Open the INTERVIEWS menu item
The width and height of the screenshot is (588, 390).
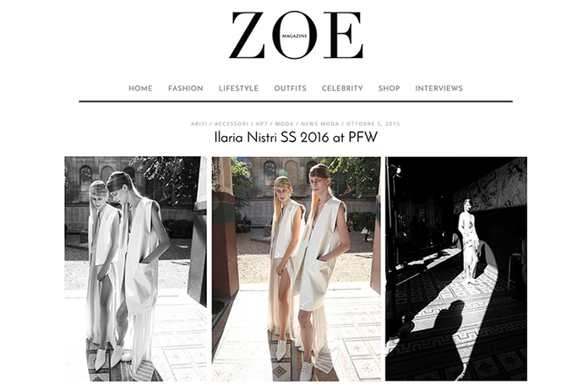438,89
